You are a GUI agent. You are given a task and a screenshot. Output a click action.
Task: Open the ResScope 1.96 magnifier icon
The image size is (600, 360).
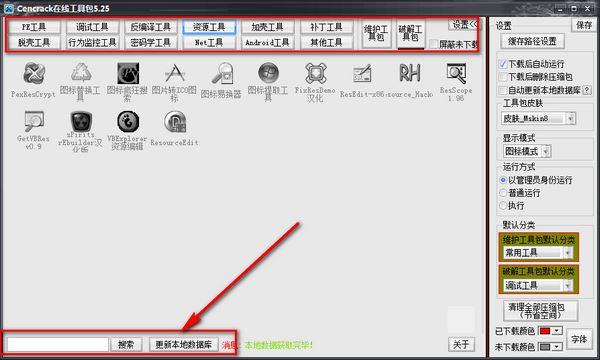point(456,73)
